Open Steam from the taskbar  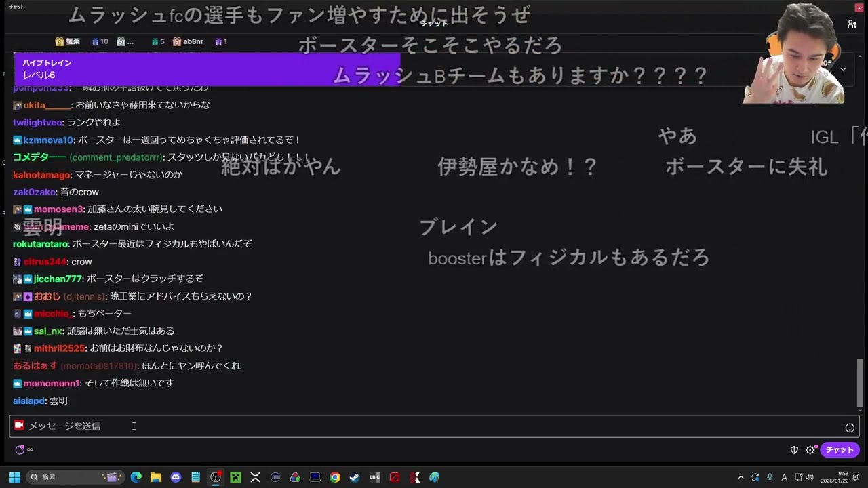355,477
